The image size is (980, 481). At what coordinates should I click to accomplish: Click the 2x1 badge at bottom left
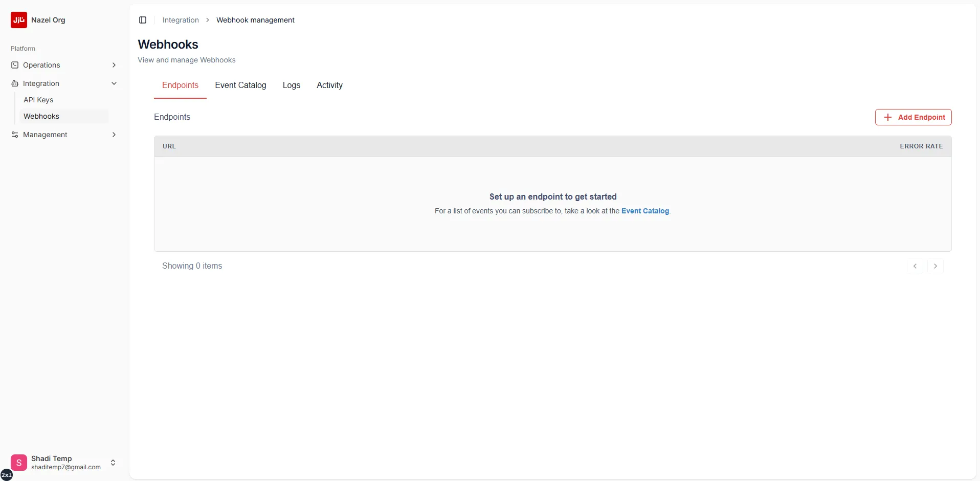pyautogui.click(x=6, y=474)
